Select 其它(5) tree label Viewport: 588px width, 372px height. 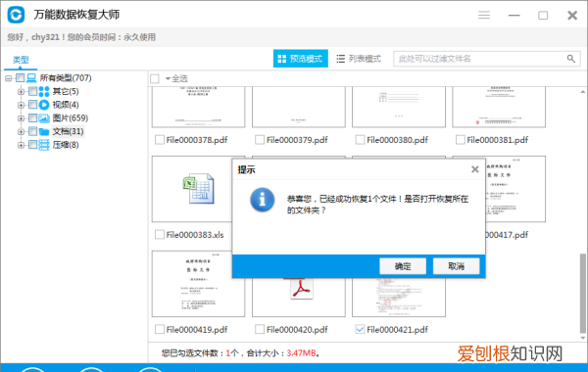coord(66,91)
